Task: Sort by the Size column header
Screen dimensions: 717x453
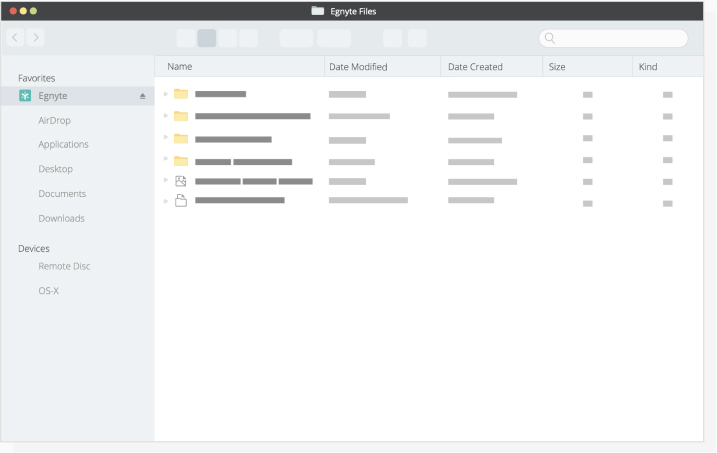Action: click(x=557, y=67)
